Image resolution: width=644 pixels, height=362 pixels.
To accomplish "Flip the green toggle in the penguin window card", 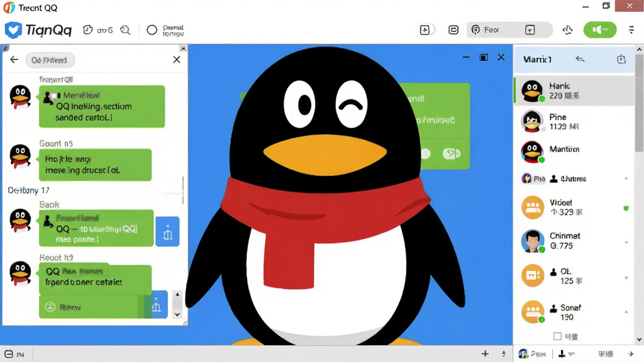I will [452, 154].
